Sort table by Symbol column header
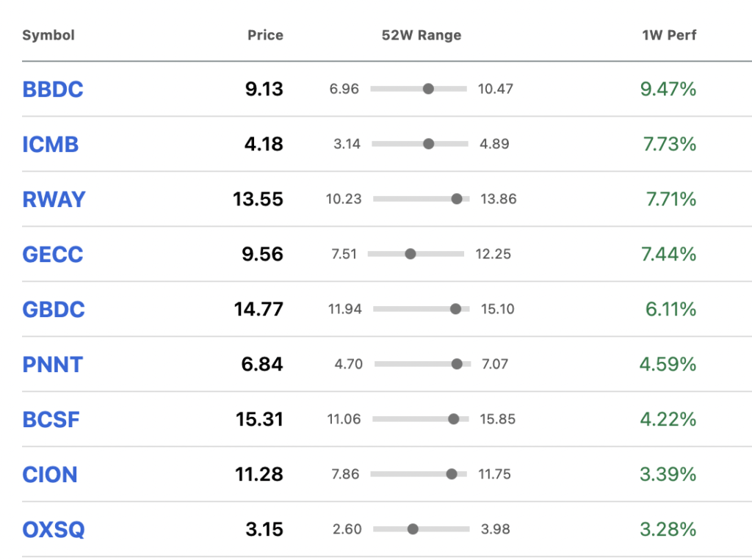This screenshot has width=752, height=560. tap(48, 35)
